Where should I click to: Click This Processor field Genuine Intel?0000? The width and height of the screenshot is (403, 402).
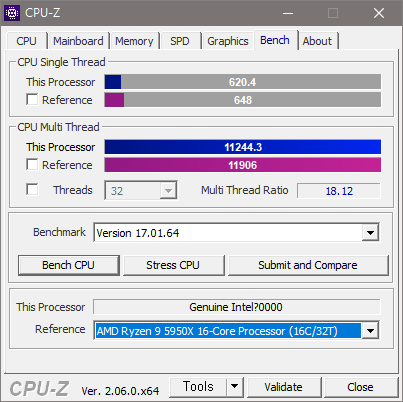236,307
